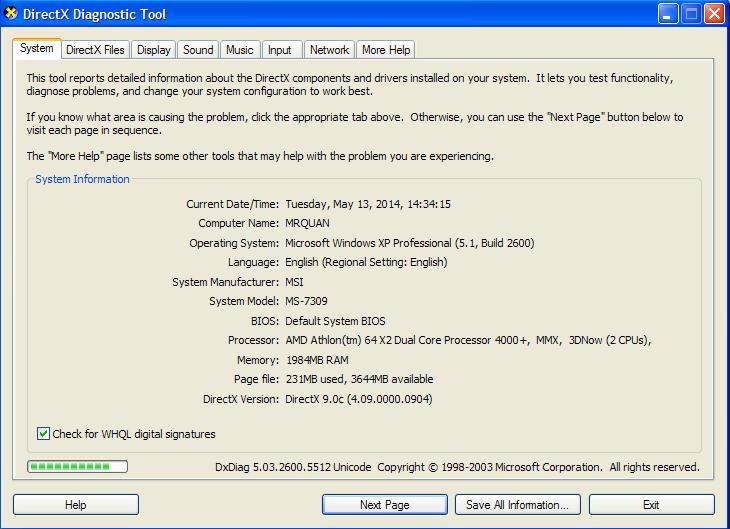Click 'English (Regional Setting: English)' value
The width and height of the screenshot is (730, 529).
(366, 262)
